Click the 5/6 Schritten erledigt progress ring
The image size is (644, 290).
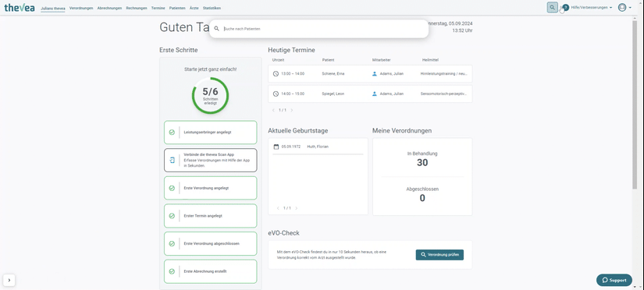click(x=210, y=96)
